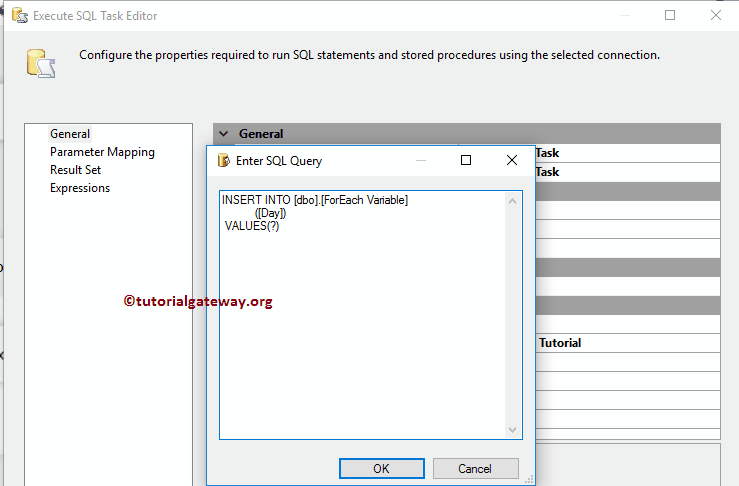This screenshot has height=486, width=739.
Task: Click inside the SQL query text area
Action: click(362, 315)
